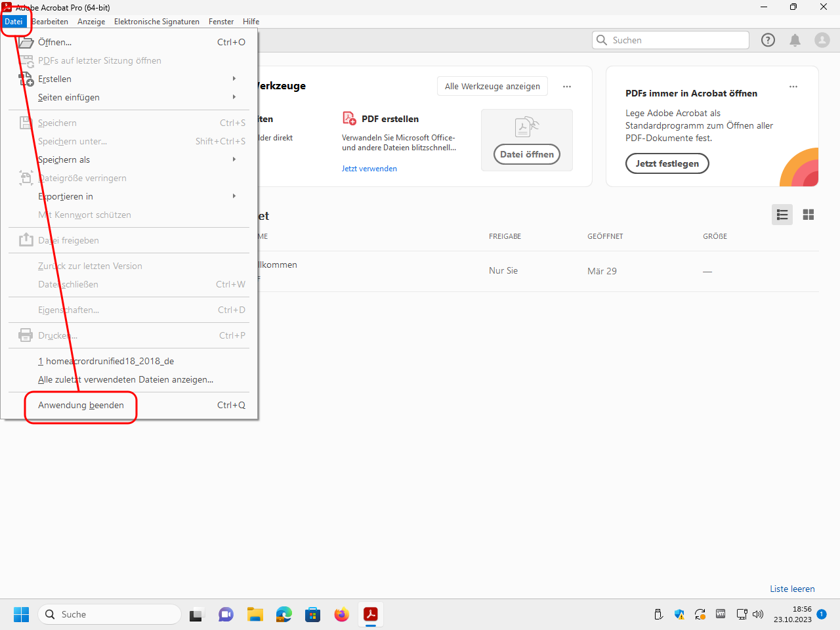Click the Jetzt verwenden link
Viewport: 840px width, 630px height.
click(369, 169)
